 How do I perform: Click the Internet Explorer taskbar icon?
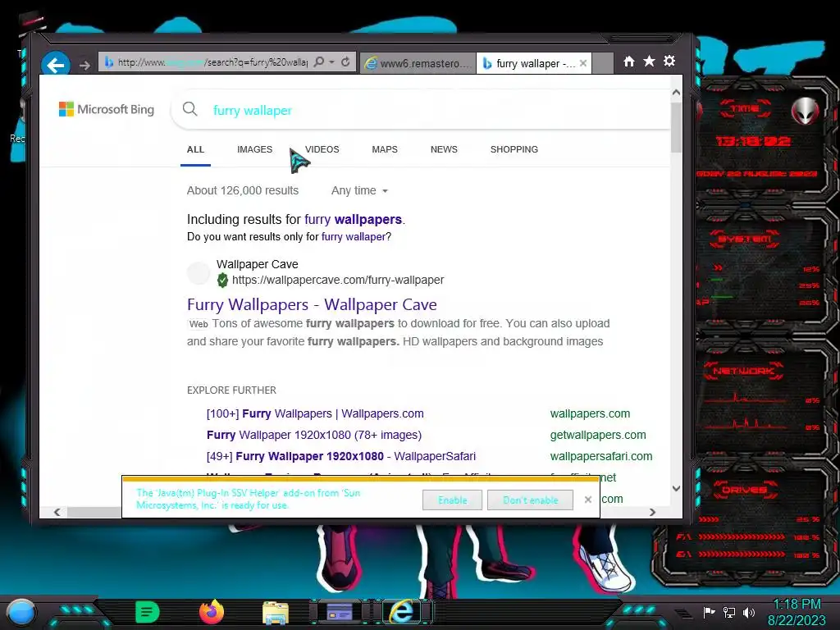point(402,612)
